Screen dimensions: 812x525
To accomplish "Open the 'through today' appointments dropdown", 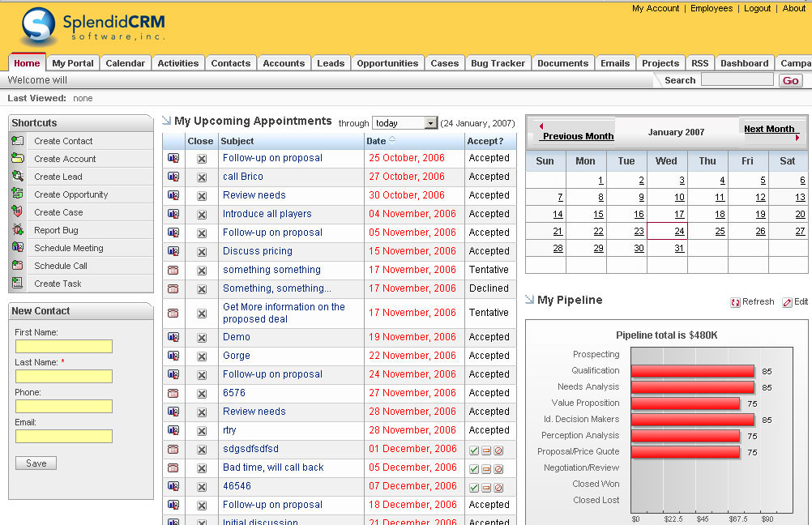I will (430, 123).
